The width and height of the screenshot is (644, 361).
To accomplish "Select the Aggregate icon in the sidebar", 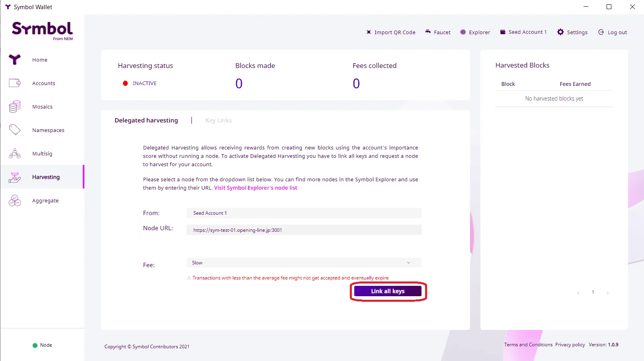I will pos(15,201).
